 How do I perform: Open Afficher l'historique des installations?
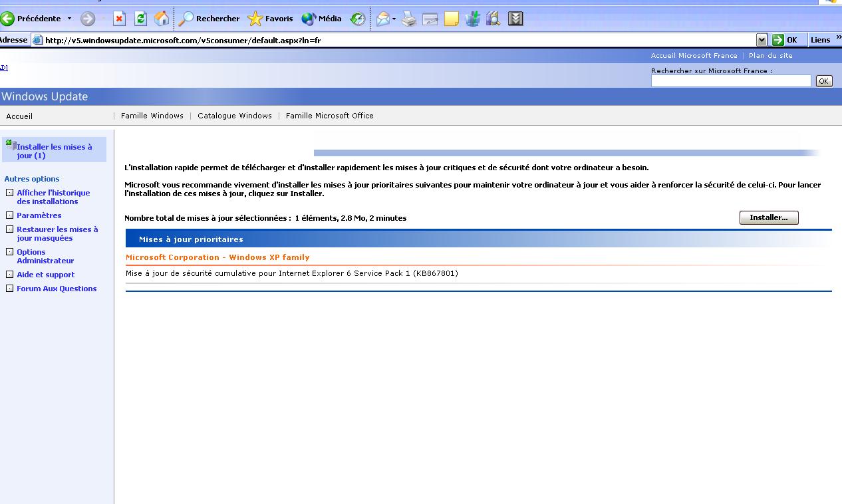point(53,197)
